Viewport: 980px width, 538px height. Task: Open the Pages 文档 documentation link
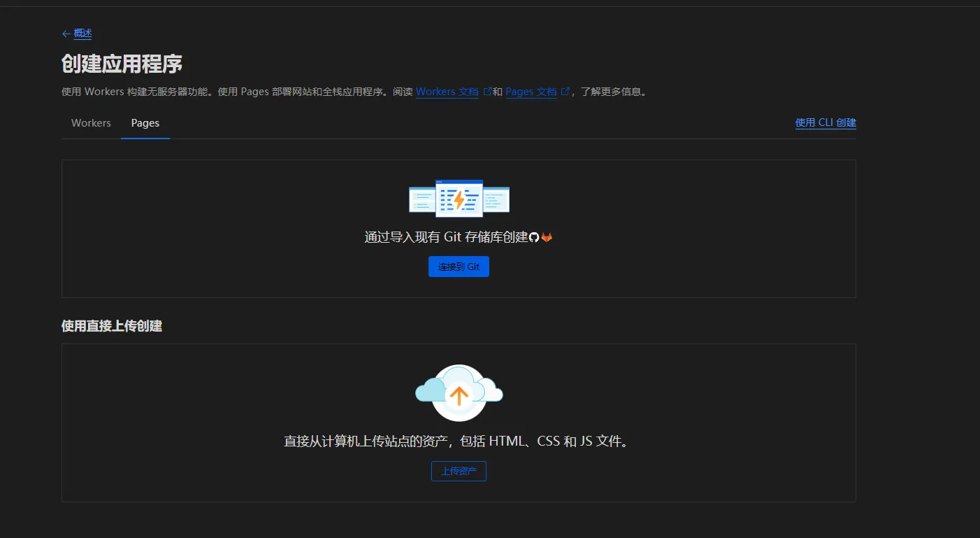531,92
